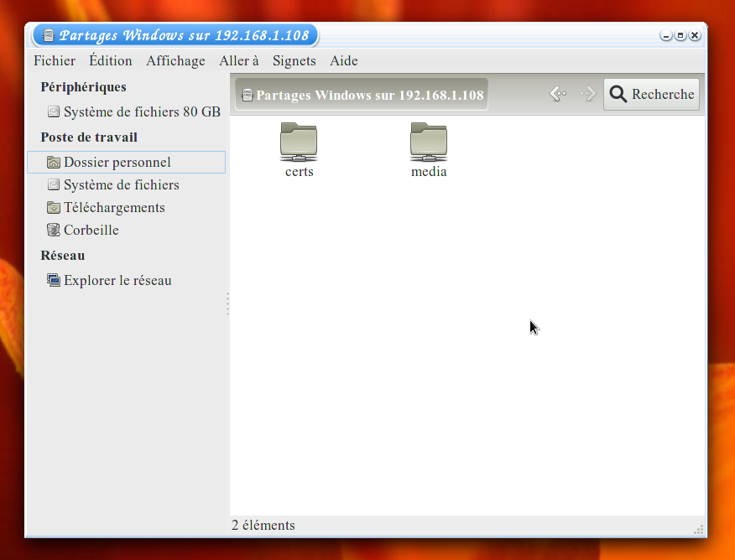Click the drive icon beside Système de fichiers
735x560 pixels.
click(x=54, y=185)
